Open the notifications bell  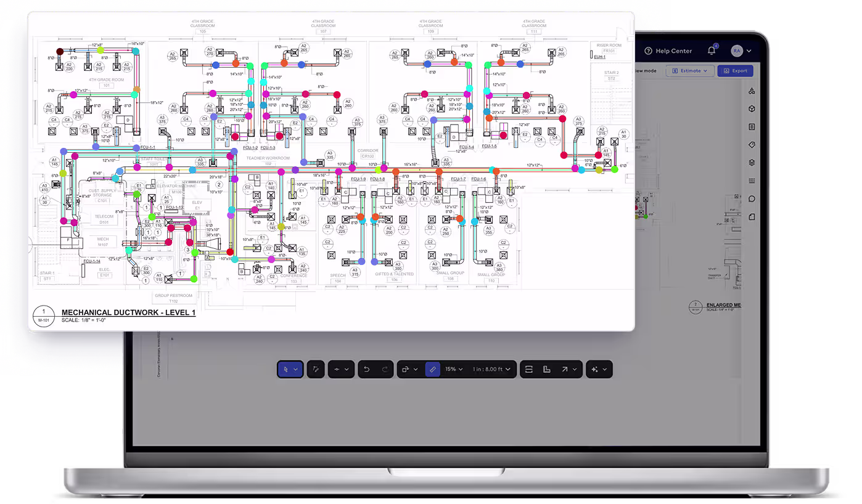[712, 51]
